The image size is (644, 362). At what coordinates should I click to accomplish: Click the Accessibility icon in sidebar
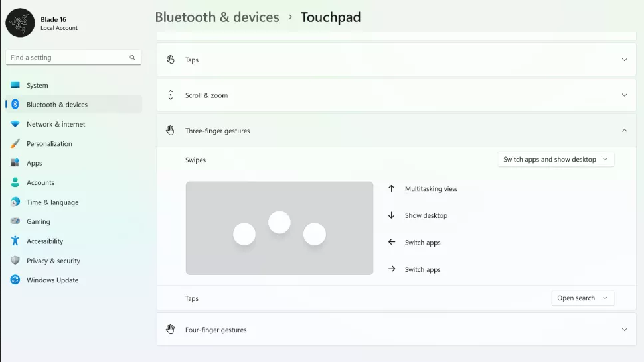[15, 241]
